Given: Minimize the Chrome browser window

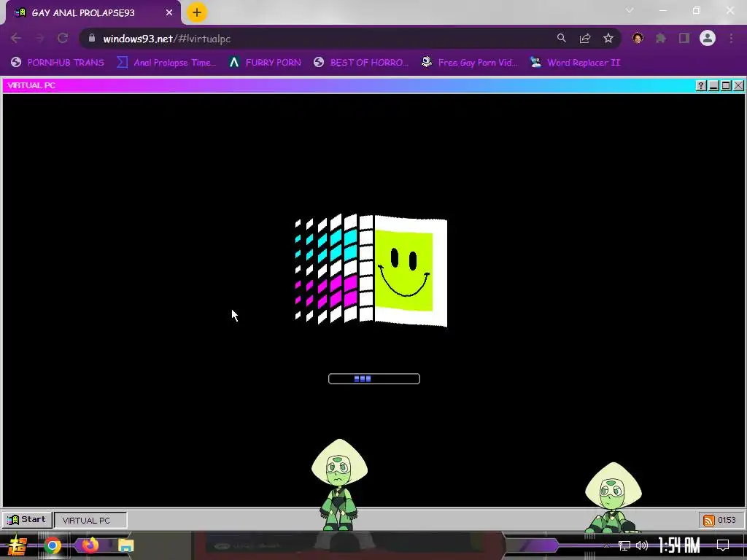Looking at the screenshot, I should tap(662, 10).
